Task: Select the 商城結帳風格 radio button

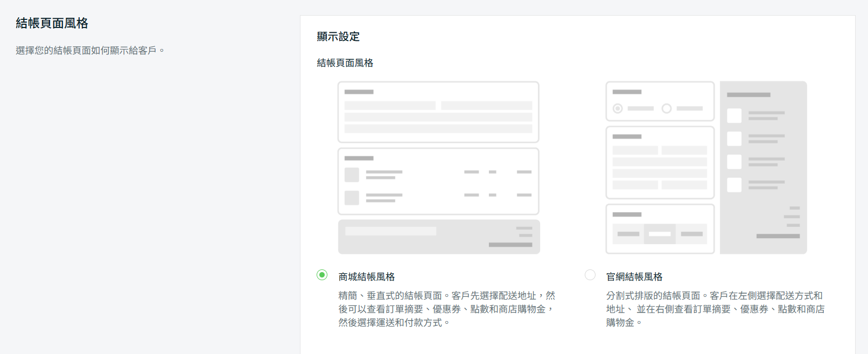Action: [322, 275]
